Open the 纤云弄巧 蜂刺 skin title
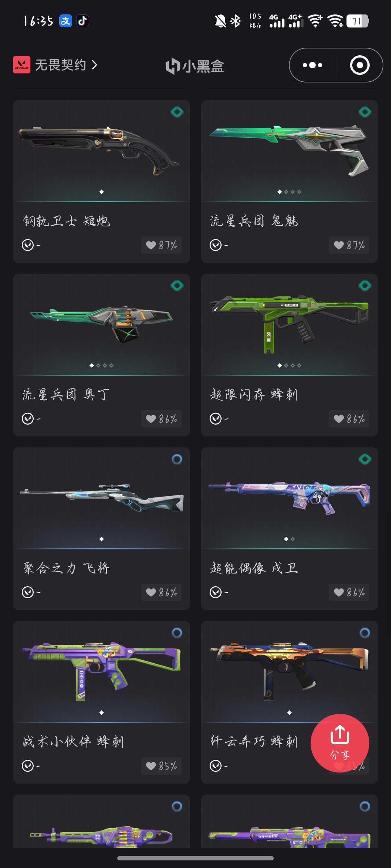Viewport: 391px width, 868px height. [x=254, y=741]
